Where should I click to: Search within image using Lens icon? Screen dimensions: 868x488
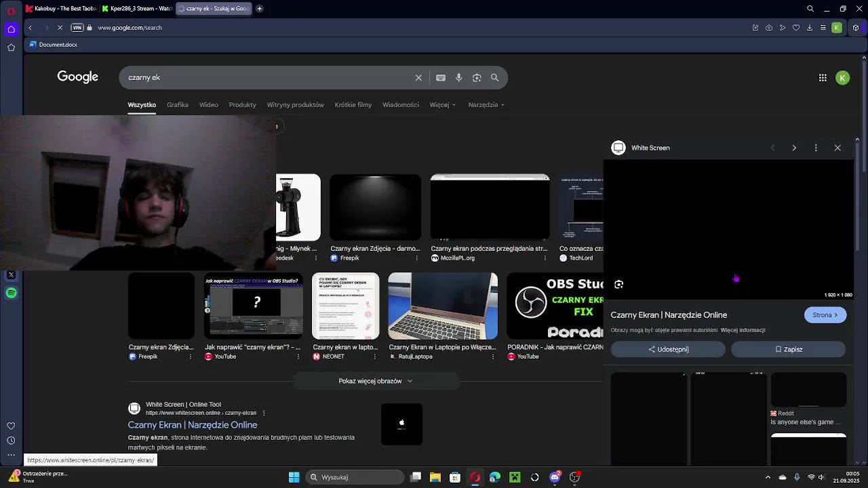(x=618, y=285)
